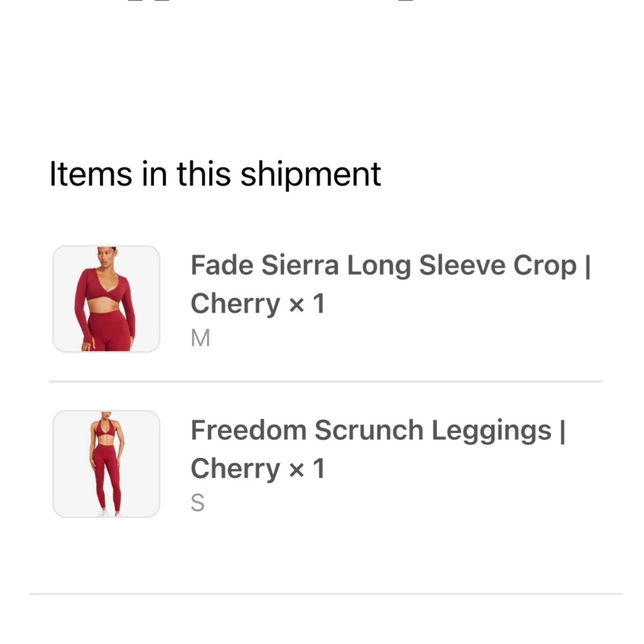The height and width of the screenshot is (644, 644).
Task: Select the size S label under the leggings
Action: pos(197,502)
